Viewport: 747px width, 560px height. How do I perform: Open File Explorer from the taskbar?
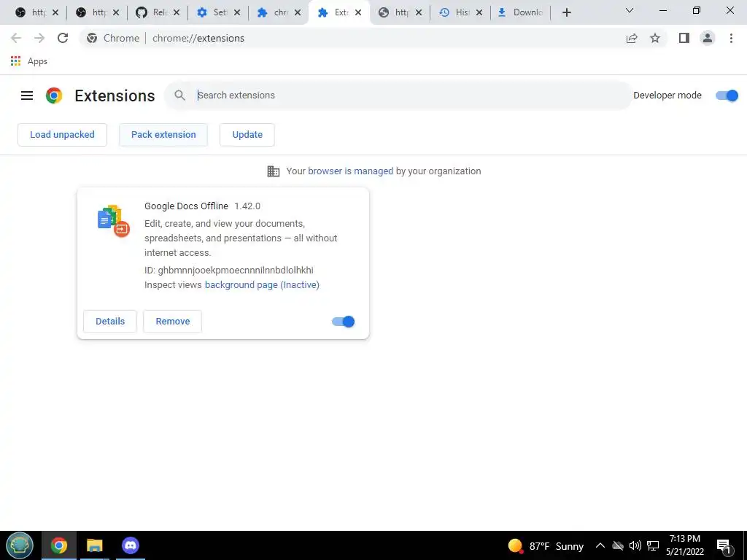tap(94, 545)
